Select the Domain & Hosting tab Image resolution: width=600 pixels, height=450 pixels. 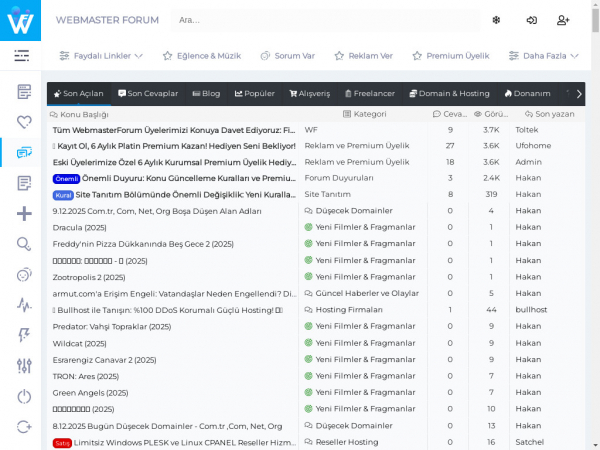[x=447, y=94]
